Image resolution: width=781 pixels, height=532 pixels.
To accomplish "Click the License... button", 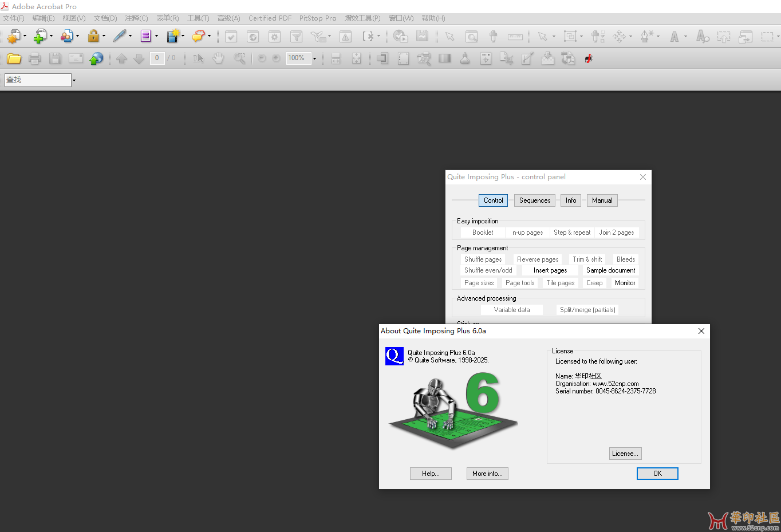I will (625, 454).
